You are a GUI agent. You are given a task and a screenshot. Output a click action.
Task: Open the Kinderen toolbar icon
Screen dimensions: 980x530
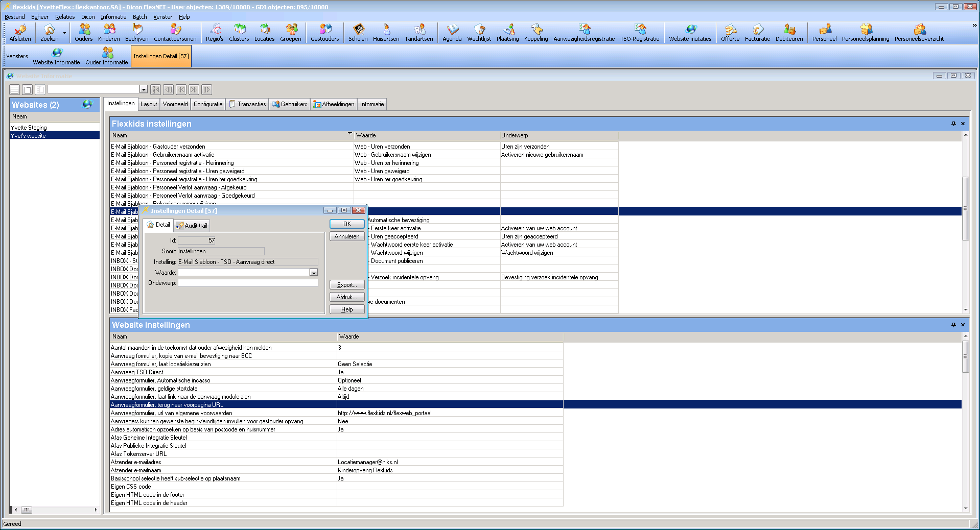pyautogui.click(x=108, y=32)
